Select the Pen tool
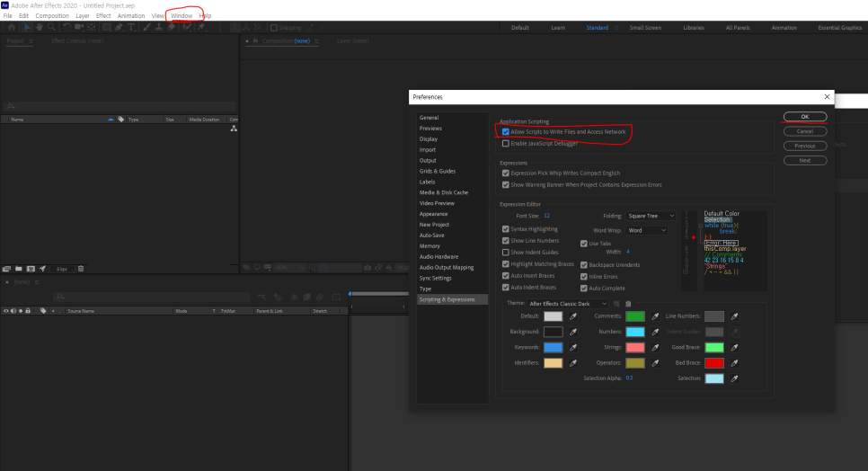The height and width of the screenshot is (471, 868). (119, 27)
